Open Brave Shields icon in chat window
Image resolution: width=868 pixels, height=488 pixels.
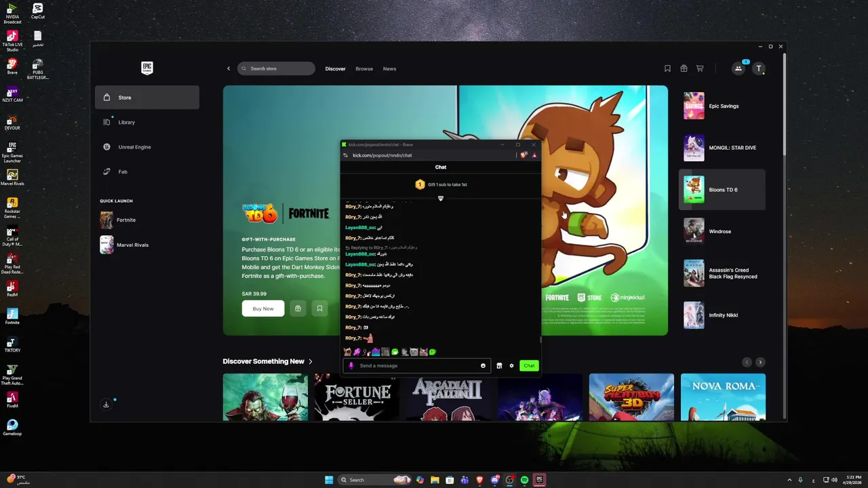click(x=524, y=155)
